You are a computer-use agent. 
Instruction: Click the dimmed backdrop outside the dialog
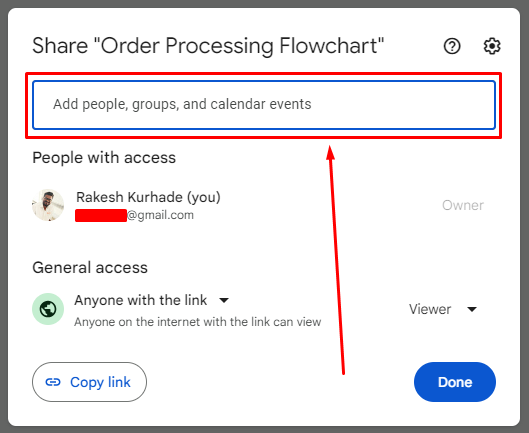coord(3,216)
